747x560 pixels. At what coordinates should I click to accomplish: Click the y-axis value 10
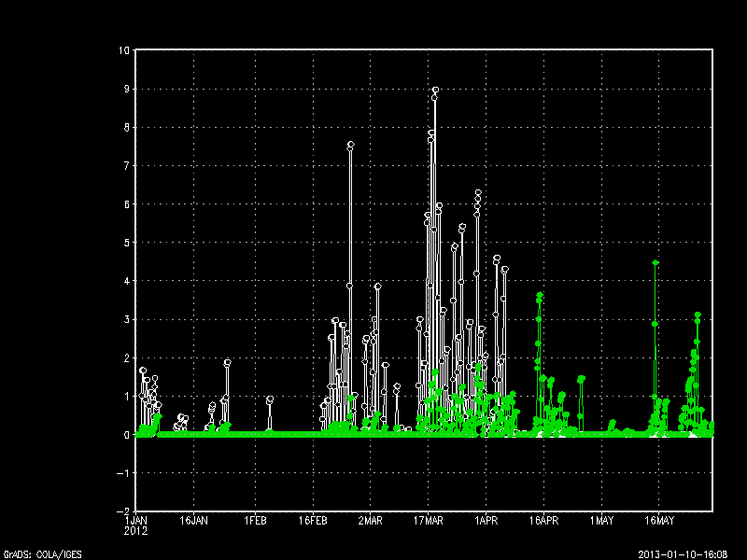tap(124, 50)
